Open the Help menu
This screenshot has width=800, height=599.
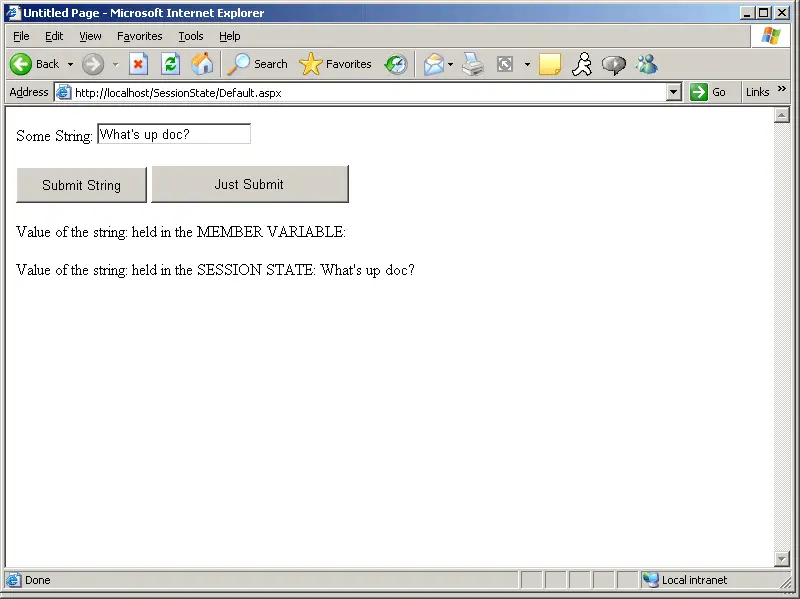click(230, 36)
